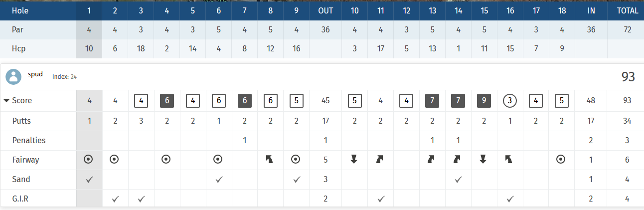Screen dimensions: 644x210
Task: Click the short fairway down arrow on hole 10
Action: tap(354, 160)
